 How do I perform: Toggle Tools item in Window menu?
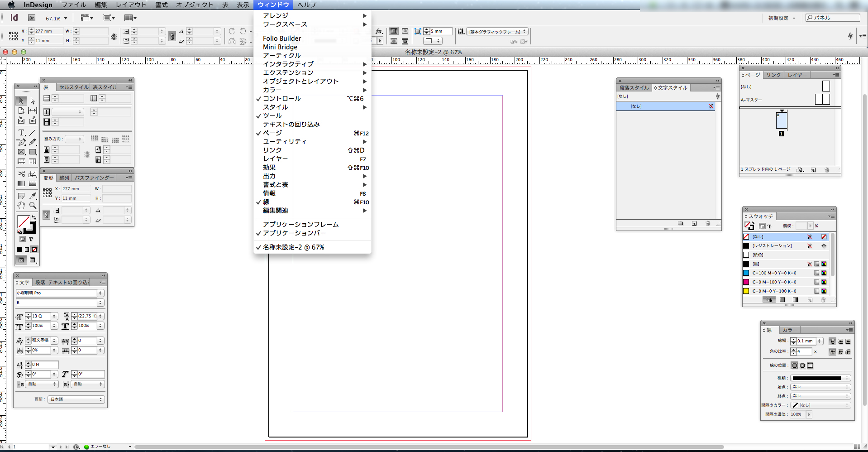coord(312,115)
